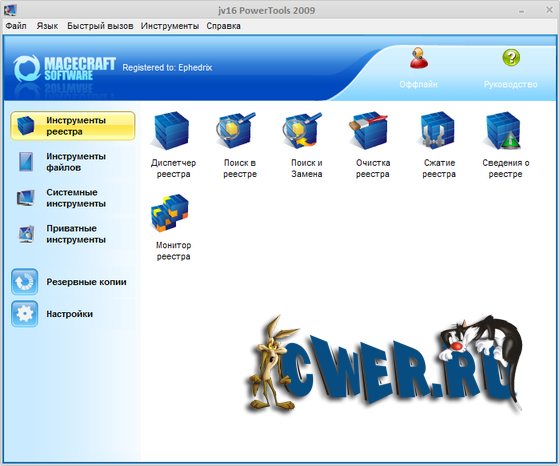Click the Macecraft Software logo
Image resolution: width=560 pixels, height=466 pixels.
pos(64,69)
